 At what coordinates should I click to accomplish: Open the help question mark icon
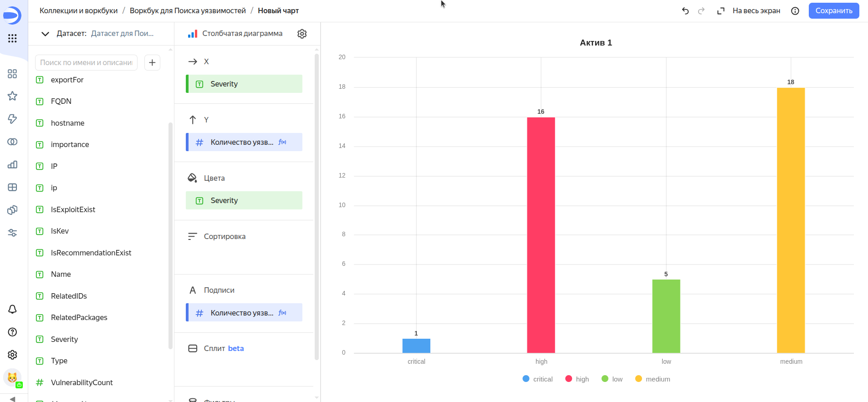coord(12,332)
